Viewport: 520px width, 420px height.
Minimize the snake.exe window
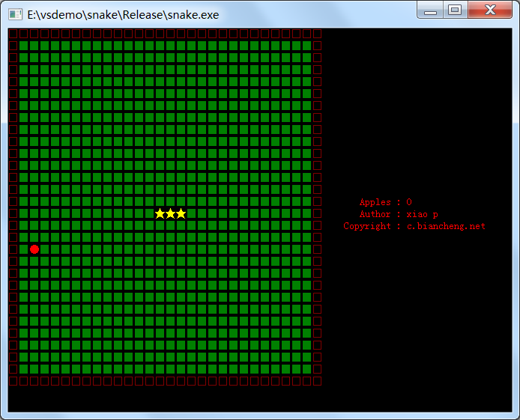coord(430,10)
